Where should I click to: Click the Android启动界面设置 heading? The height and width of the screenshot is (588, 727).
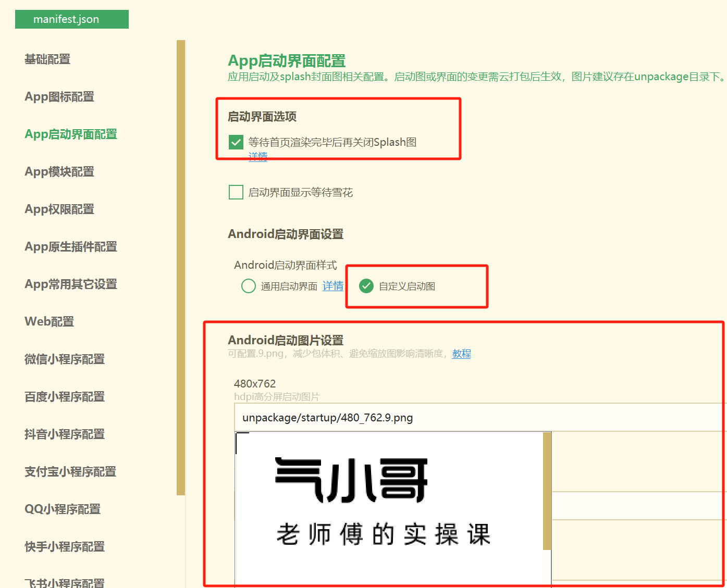286,234
